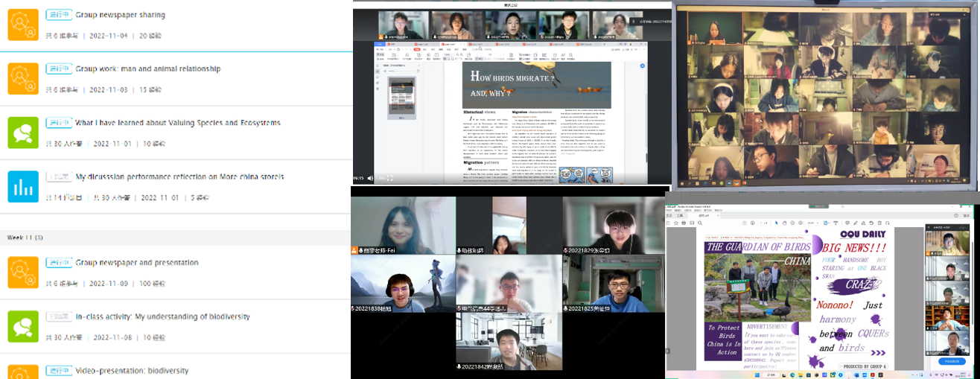Select video tile of participant 20221842

click(x=508, y=341)
